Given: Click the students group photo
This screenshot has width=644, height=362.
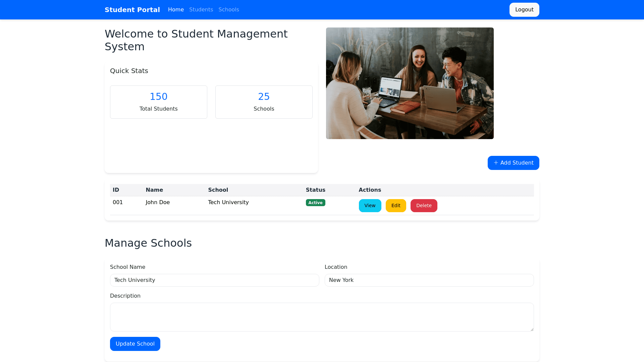Looking at the screenshot, I should pos(410,83).
